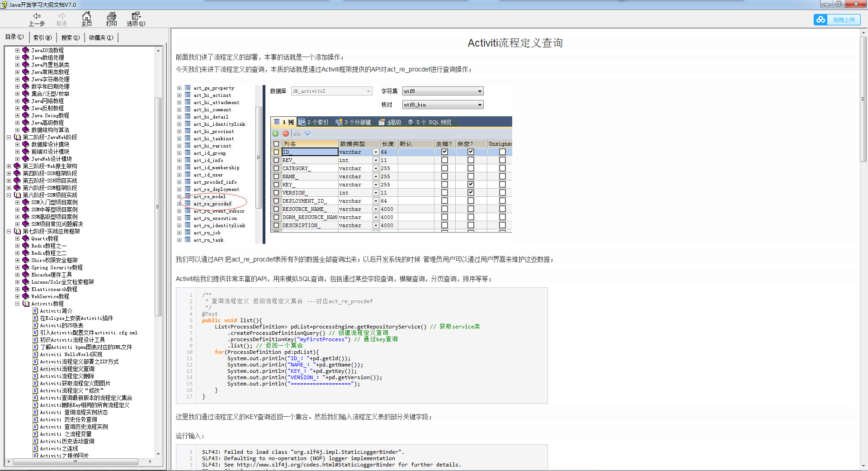Toggle 主键 checkbox in the ID_ row
The height and width of the screenshot is (471, 868).
[x=444, y=152]
